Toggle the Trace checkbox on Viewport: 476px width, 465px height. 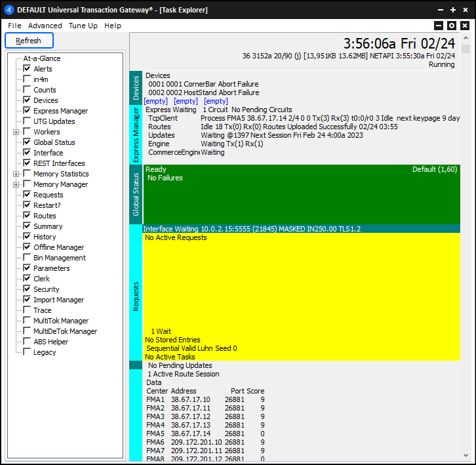pos(27,310)
